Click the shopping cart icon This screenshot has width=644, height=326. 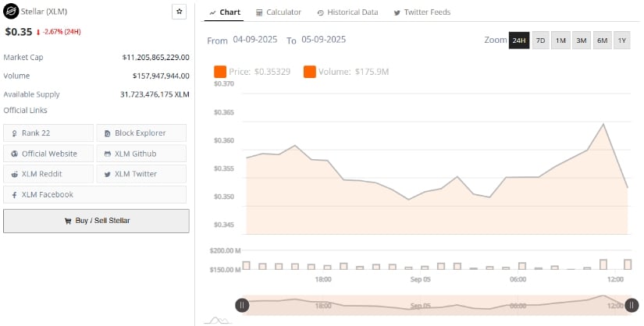[68, 221]
